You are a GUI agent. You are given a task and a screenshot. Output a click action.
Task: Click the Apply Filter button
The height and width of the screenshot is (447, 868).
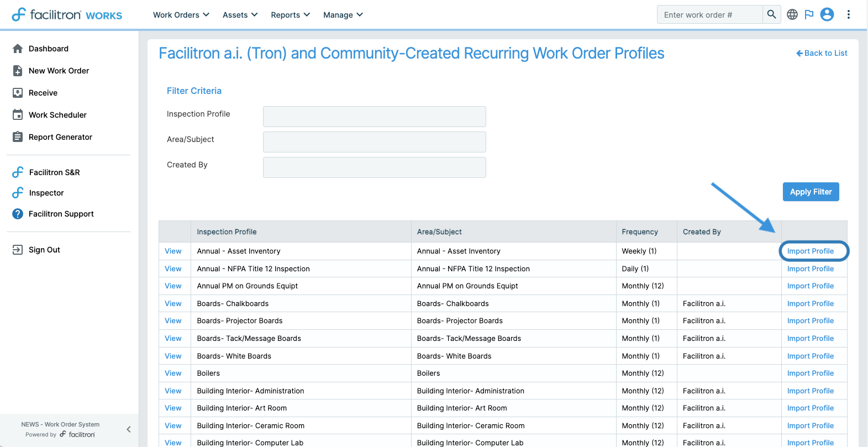[811, 192]
